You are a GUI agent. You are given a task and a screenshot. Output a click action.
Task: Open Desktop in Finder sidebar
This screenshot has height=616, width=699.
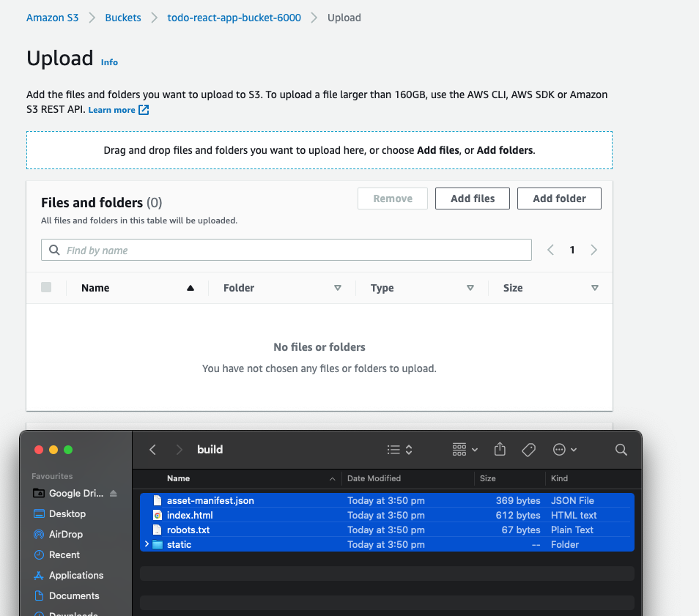point(60,513)
